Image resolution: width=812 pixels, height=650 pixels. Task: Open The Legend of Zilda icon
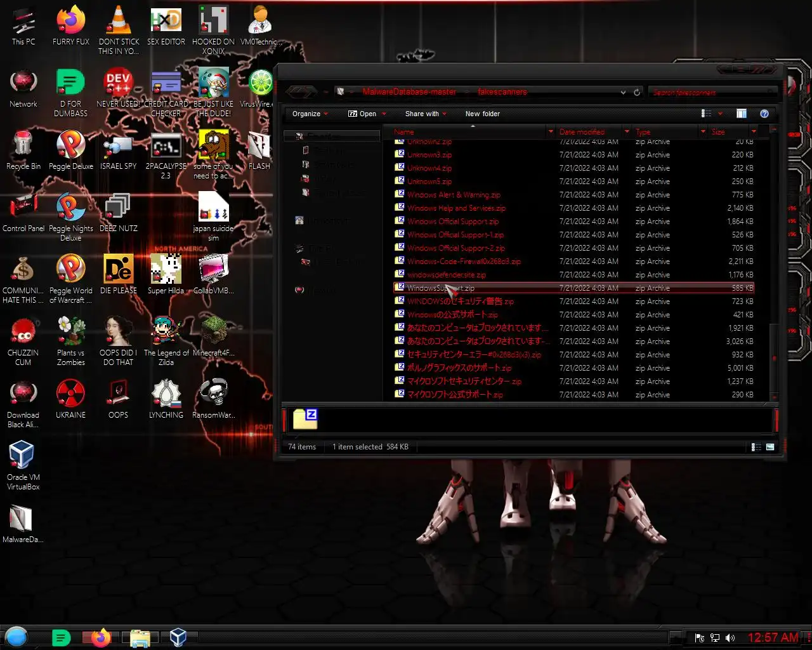[x=166, y=342]
